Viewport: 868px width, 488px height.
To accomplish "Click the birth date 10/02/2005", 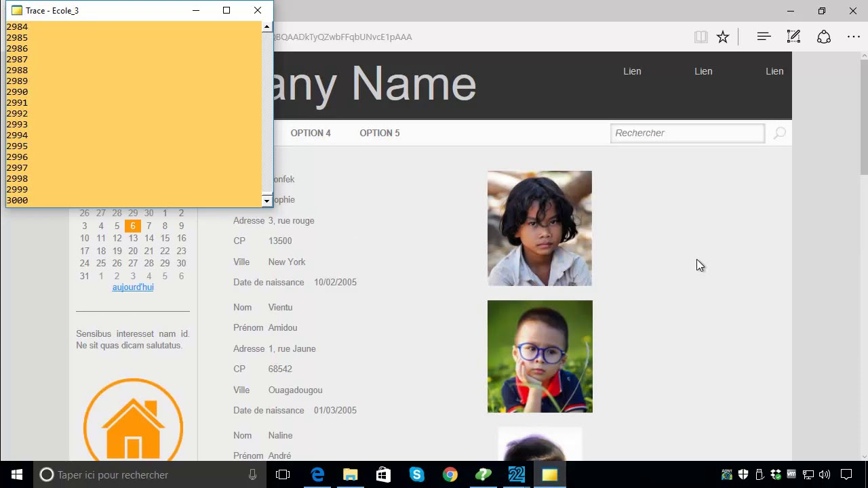I will [335, 282].
